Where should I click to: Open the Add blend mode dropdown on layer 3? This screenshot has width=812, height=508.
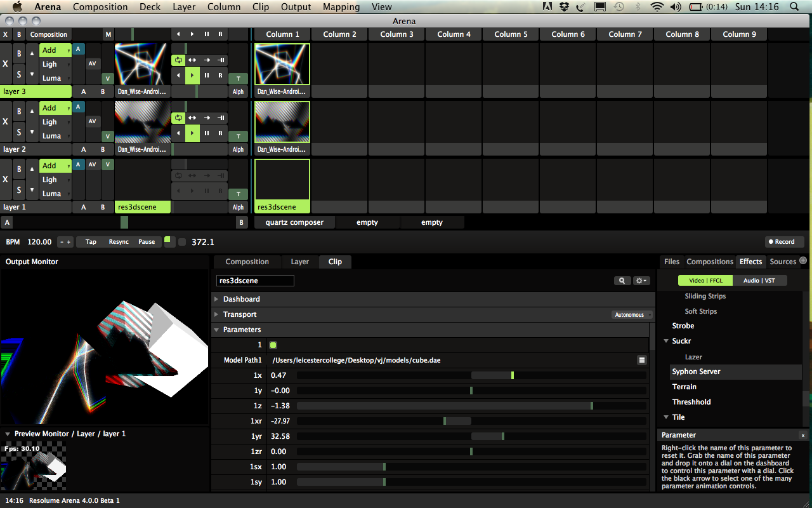click(x=55, y=50)
